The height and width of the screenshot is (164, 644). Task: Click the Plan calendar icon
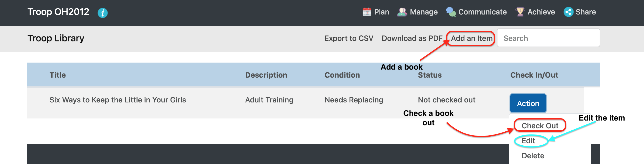(x=367, y=12)
